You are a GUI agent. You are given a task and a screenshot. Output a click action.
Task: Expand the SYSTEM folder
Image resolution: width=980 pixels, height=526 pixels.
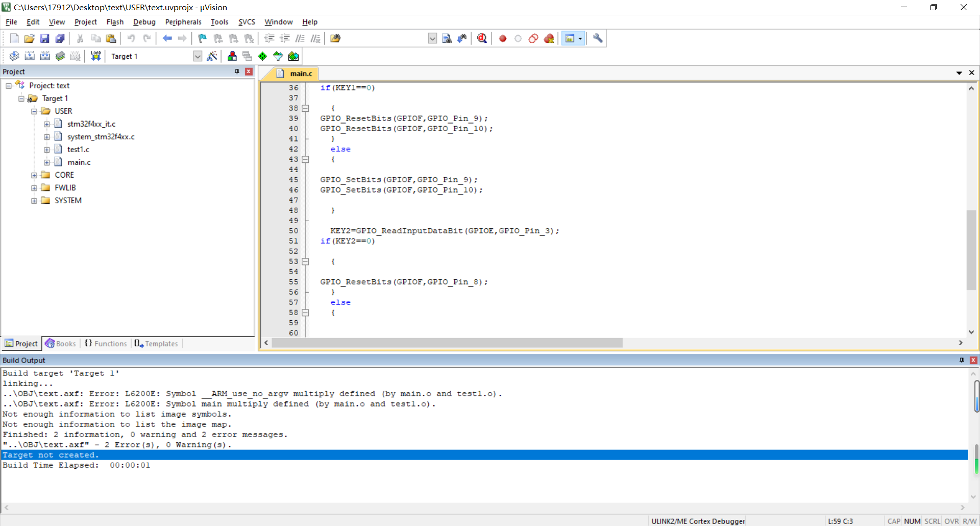coord(34,201)
